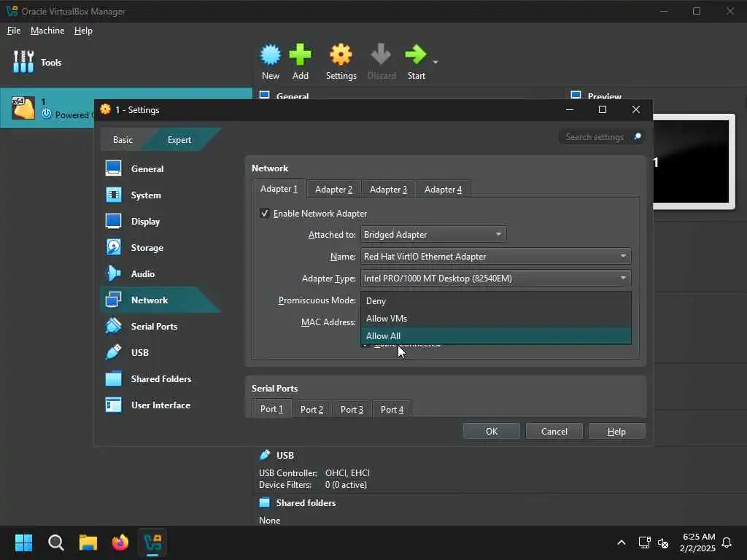Switch to the Adapter 3 tab

tap(388, 190)
